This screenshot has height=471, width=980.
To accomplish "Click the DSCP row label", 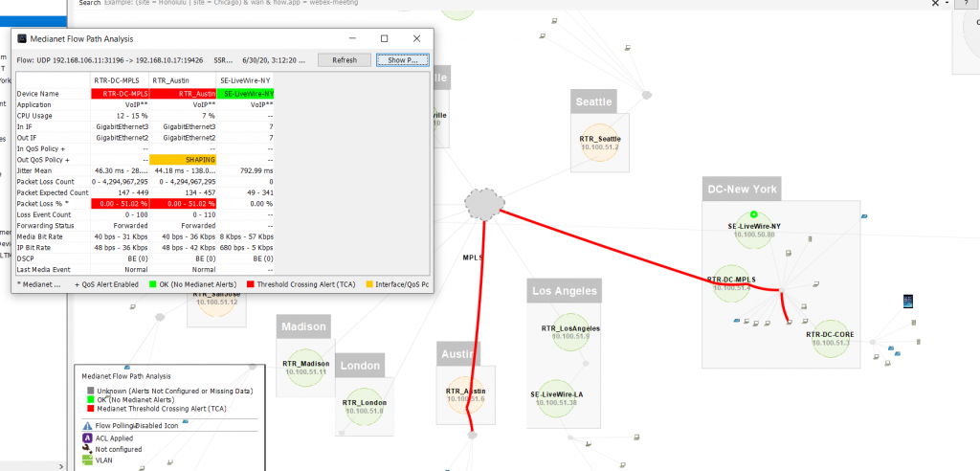I will coord(26,258).
